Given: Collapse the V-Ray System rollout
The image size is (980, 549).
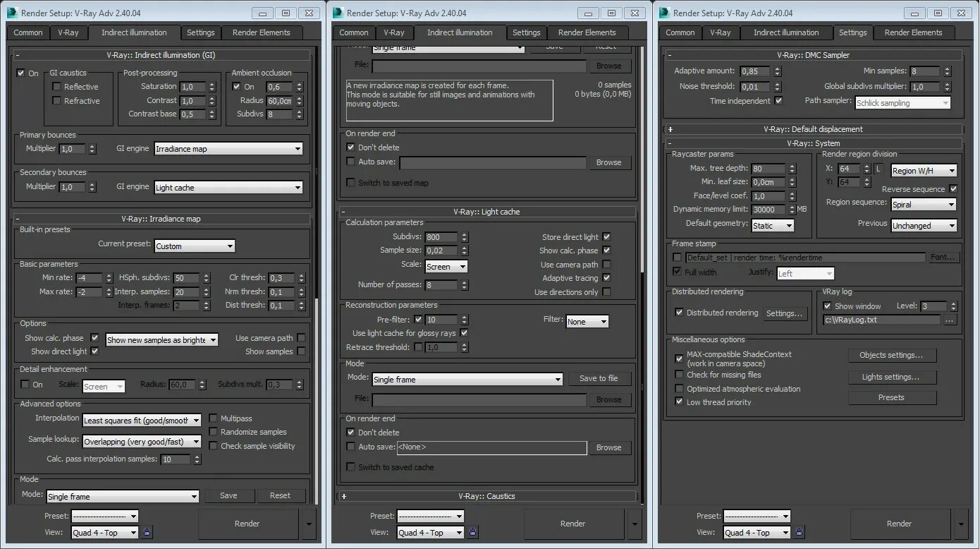Looking at the screenshot, I should 670,143.
